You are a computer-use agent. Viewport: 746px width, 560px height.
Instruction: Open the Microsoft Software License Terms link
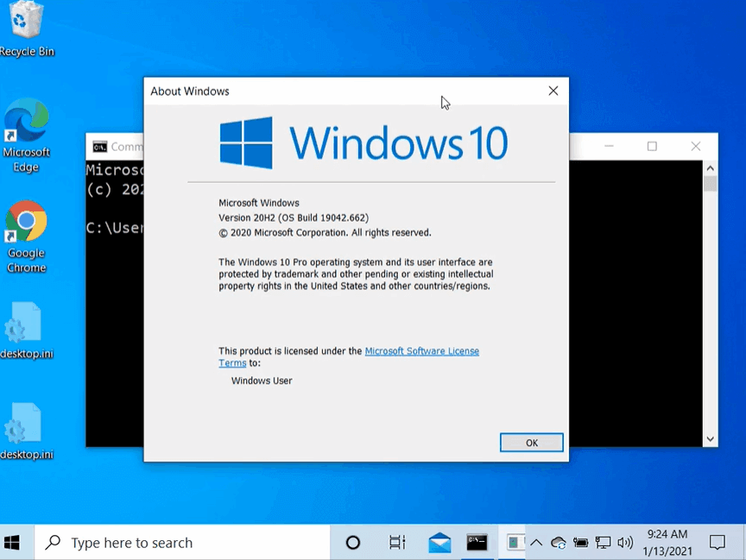tap(421, 351)
